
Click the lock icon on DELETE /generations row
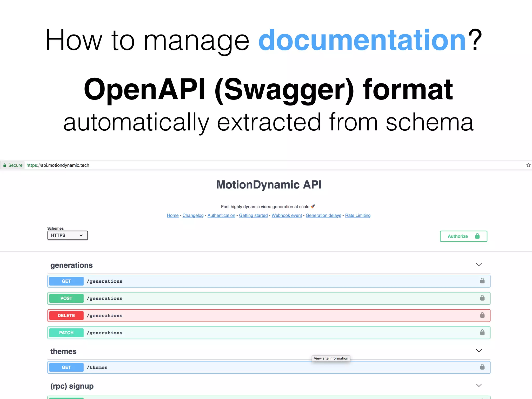point(482,315)
